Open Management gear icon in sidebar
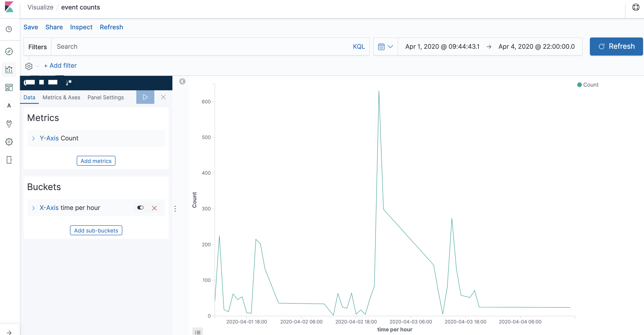 [x=9, y=142]
